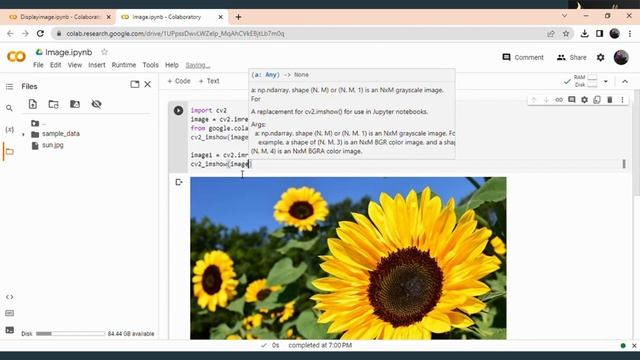Clear the cell output icon
The height and width of the screenshot is (360, 640).
tap(179, 182)
